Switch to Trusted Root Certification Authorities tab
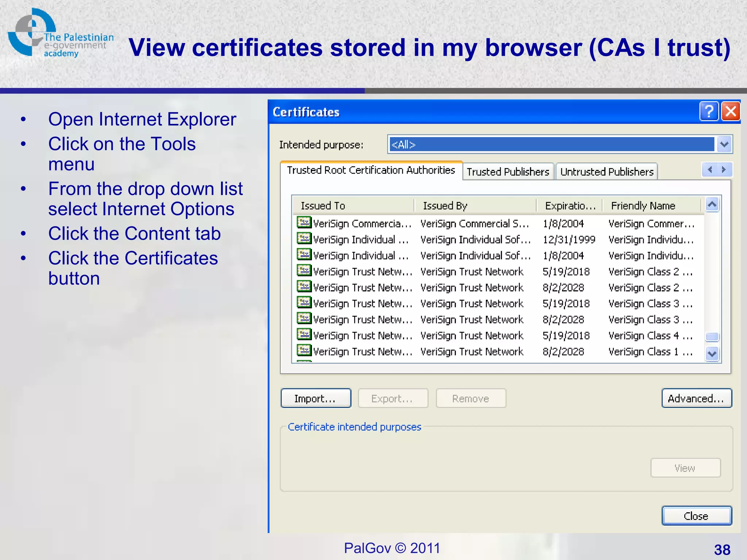The width and height of the screenshot is (747, 560). (371, 170)
